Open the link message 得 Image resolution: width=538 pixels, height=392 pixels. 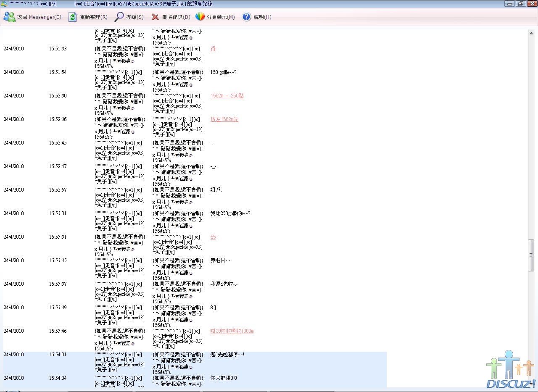pos(213,49)
